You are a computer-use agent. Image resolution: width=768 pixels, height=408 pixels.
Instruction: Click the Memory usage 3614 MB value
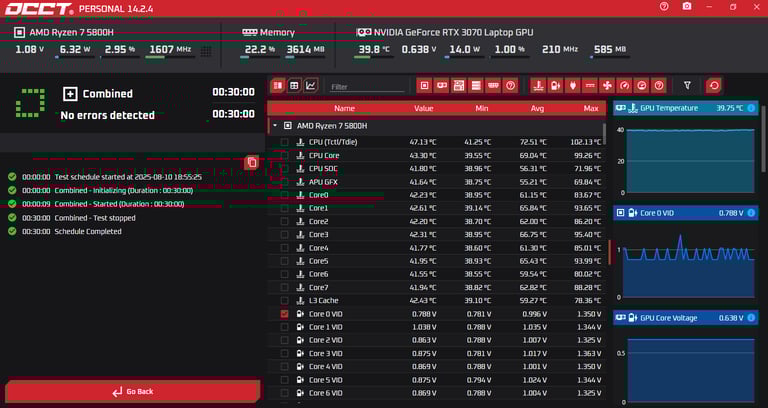point(306,49)
